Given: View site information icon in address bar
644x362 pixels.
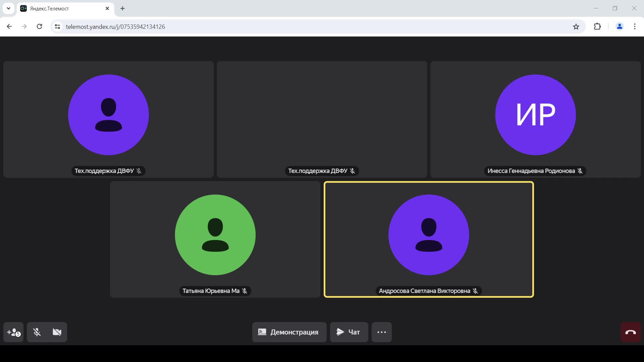Looking at the screenshot, I should pyautogui.click(x=57, y=26).
